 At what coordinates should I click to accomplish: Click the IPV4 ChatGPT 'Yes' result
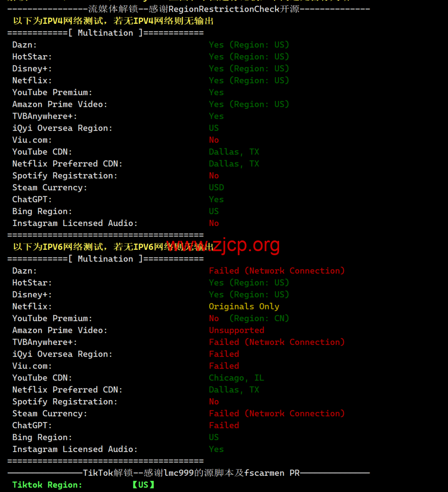[216, 200]
